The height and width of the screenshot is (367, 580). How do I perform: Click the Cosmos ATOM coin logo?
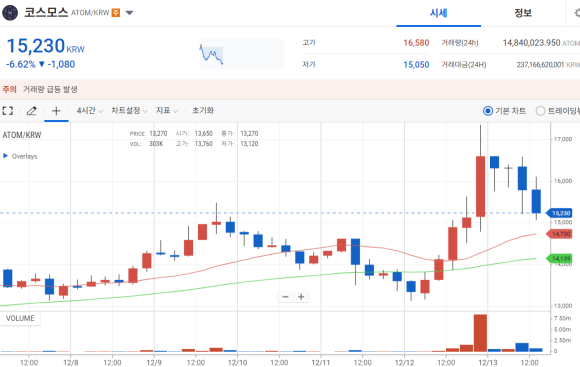10,13
